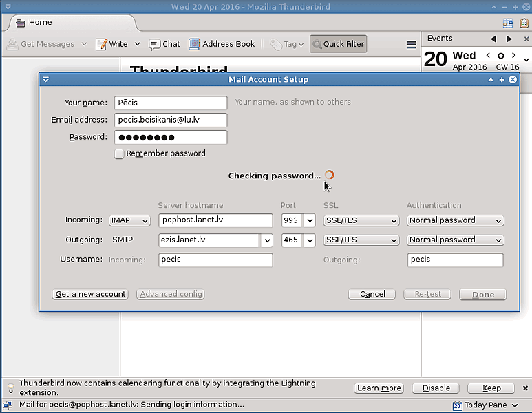Open the outgoing port 465 dropdown
Screen dimensions: 532x413
[x=310, y=241]
